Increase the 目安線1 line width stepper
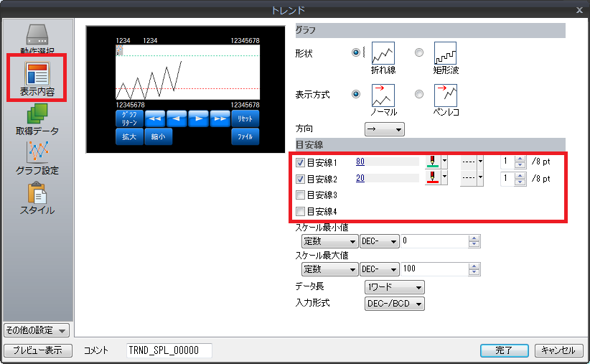The image size is (590, 364). click(x=521, y=159)
